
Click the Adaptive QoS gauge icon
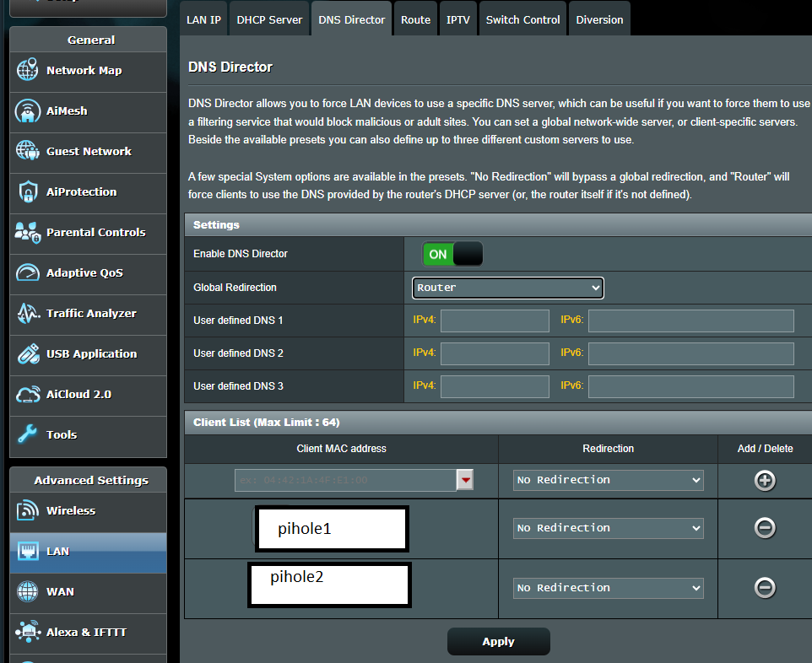click(x=27, y=272)
